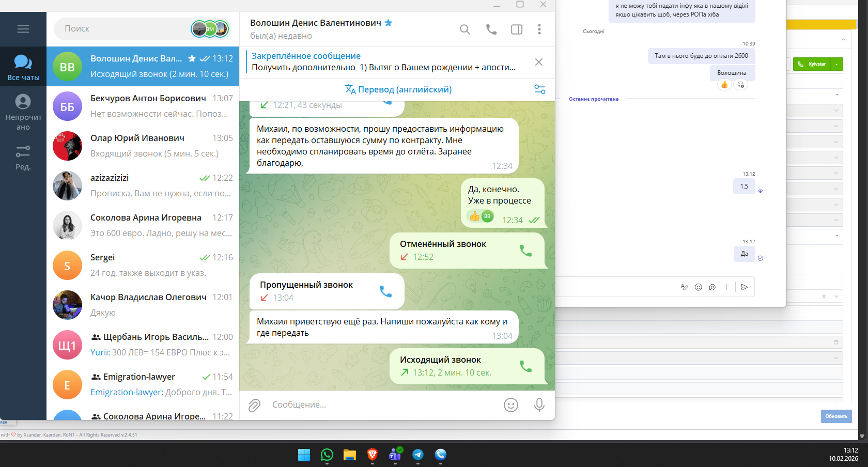
Task: Open the Emigration-lawyer group chat
Action: 143,384
